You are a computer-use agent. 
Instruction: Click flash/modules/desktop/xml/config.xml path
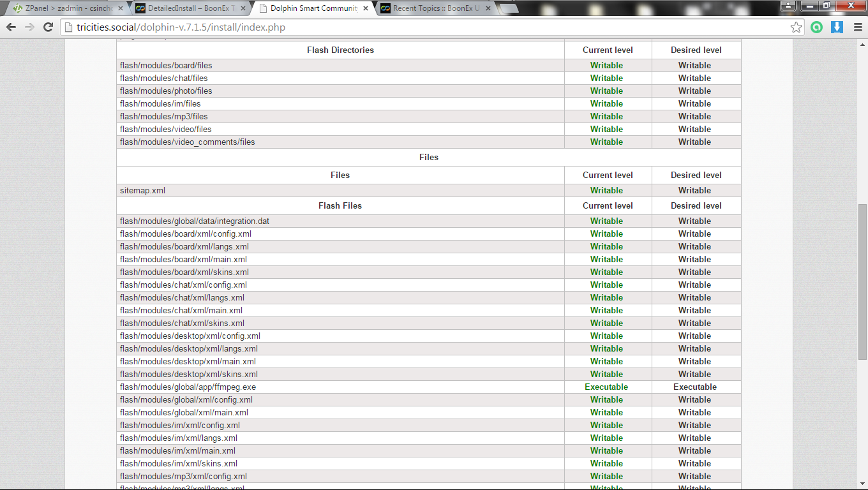[x=190, y=336]
